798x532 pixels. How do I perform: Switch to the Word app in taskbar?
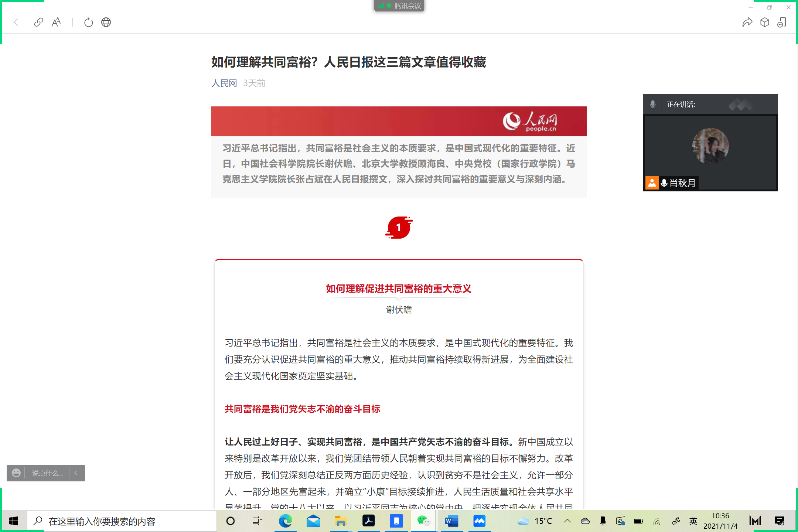[451, 521]
